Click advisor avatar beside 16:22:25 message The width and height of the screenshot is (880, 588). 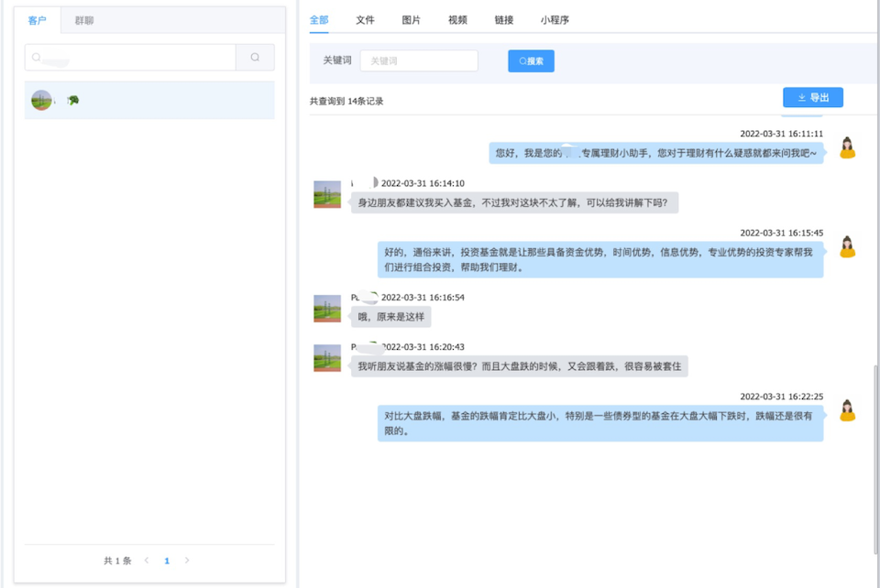tap(847, 410)
